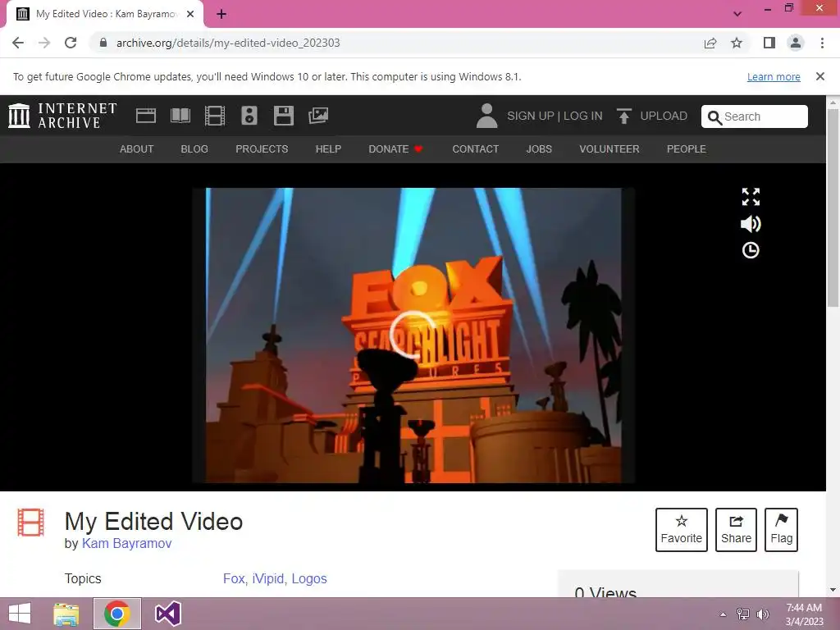Show hidden system tray icons

pos(724,614)
